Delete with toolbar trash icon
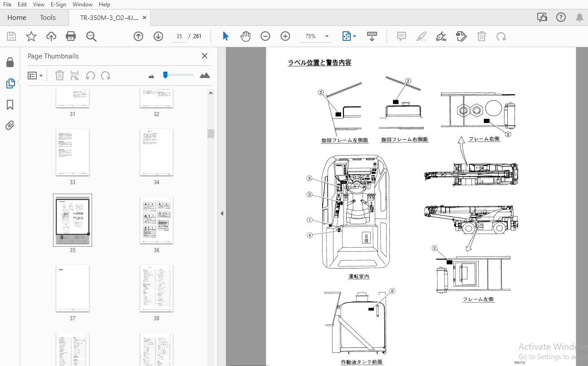The image size is (588, 366). pos(481,36)
